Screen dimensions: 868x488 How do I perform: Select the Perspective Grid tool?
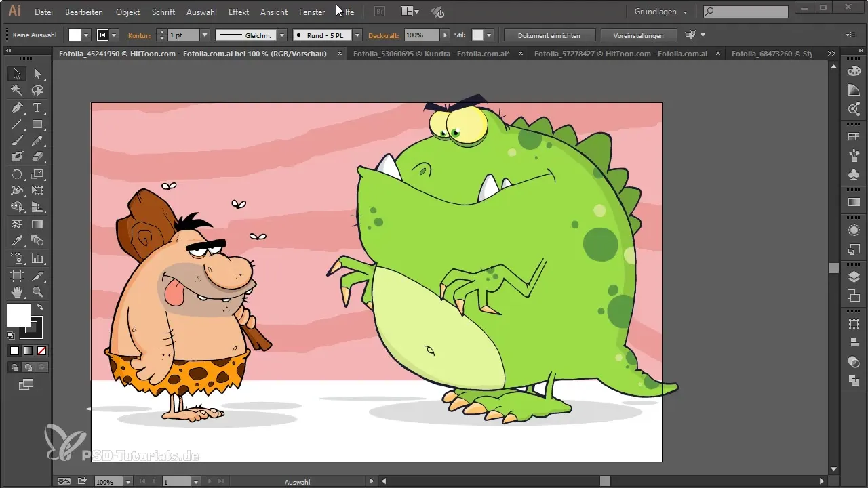[x=37, y=207]
